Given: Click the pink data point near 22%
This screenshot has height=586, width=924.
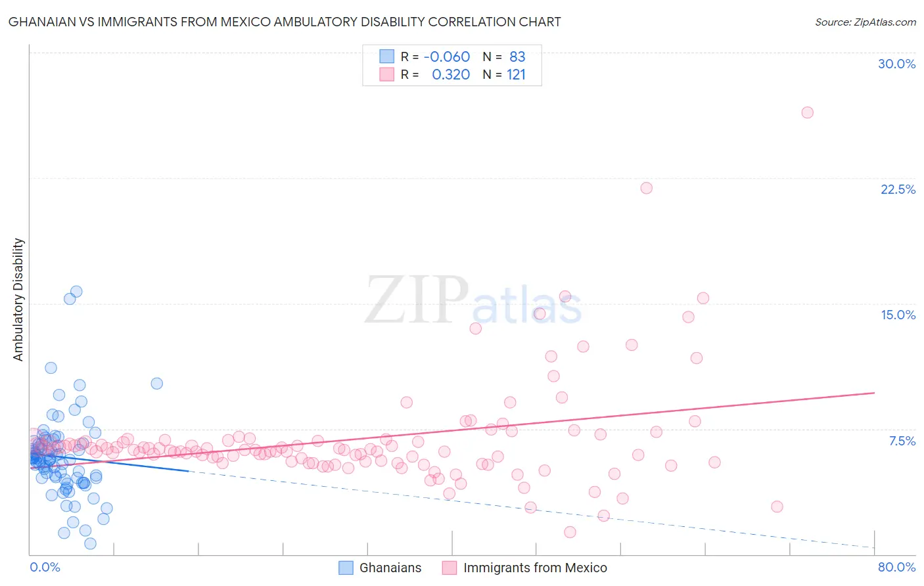Looking at the screenshot, I should coord(647,188).
